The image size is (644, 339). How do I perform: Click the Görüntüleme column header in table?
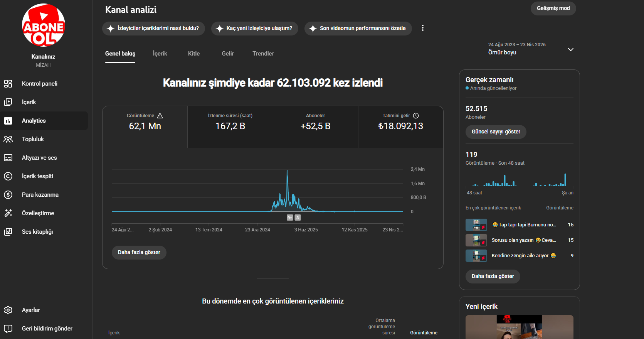coord(424,333)
